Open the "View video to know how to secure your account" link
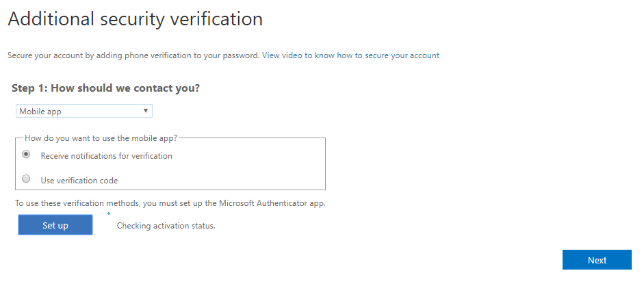Viewport: 644px width, 286px height. pyautogui.click(x=350, y=55)
